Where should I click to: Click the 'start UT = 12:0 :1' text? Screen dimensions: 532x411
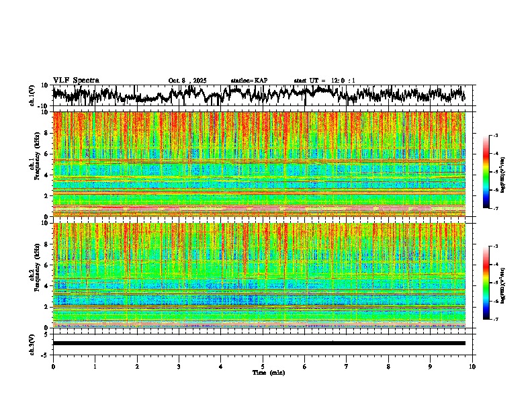[324, 81]
